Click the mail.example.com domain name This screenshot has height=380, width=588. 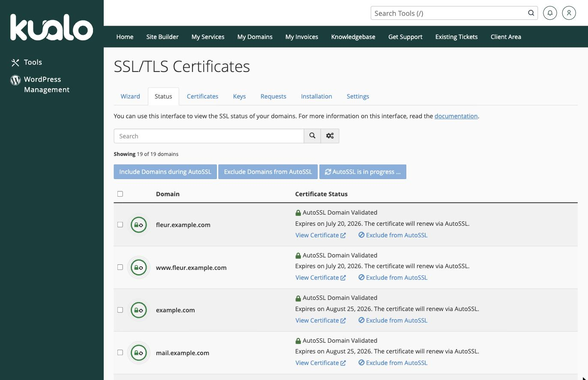(183, 353)
